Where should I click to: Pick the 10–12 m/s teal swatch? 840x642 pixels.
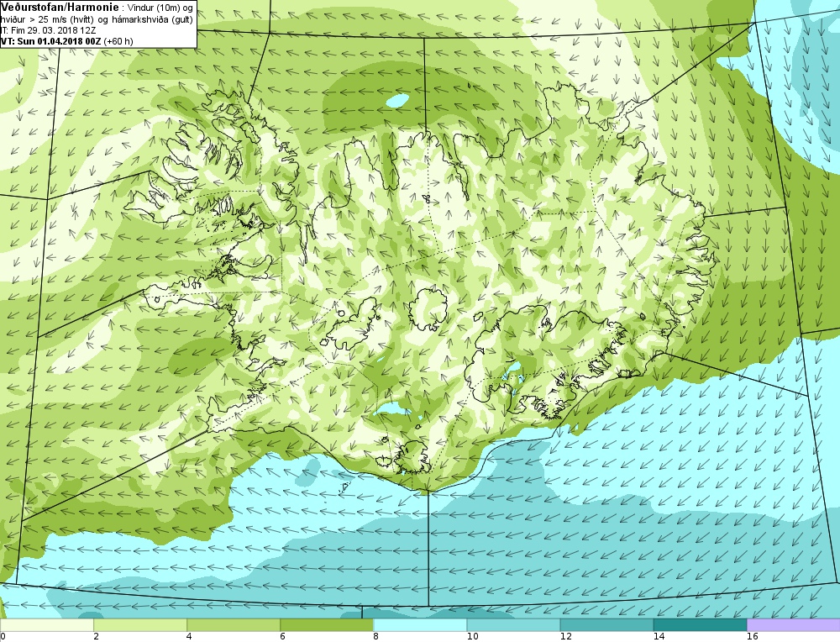coord(513,625)
